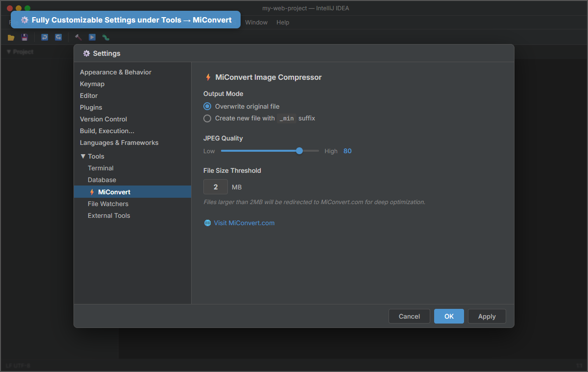The image size is (588, 372).
Task: Open the Window menu
Action: [x=256, y=22]
